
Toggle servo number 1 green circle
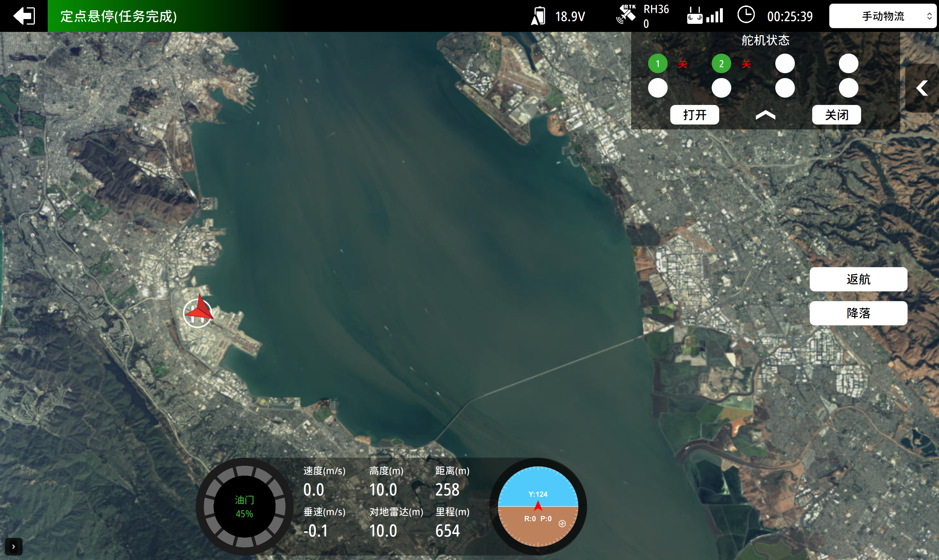658,63
